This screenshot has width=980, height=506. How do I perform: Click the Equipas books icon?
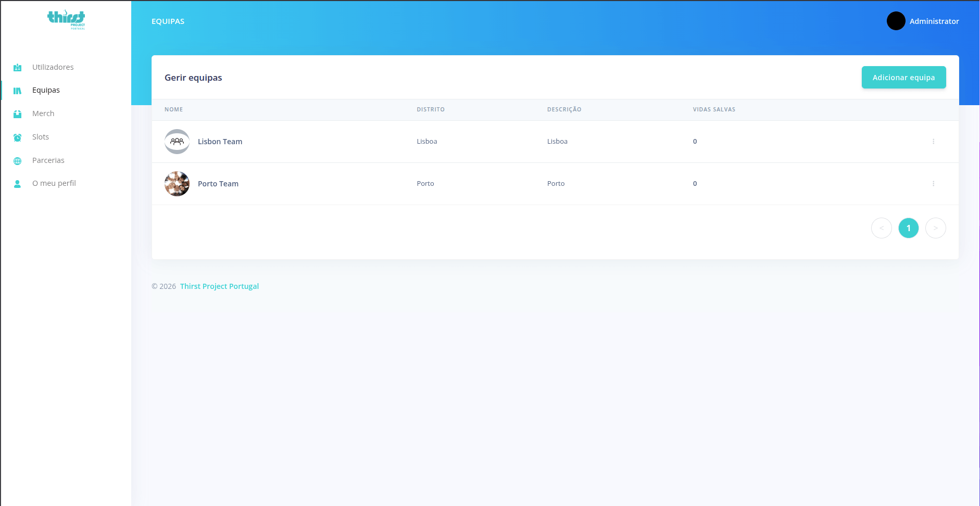pos(18,91)
